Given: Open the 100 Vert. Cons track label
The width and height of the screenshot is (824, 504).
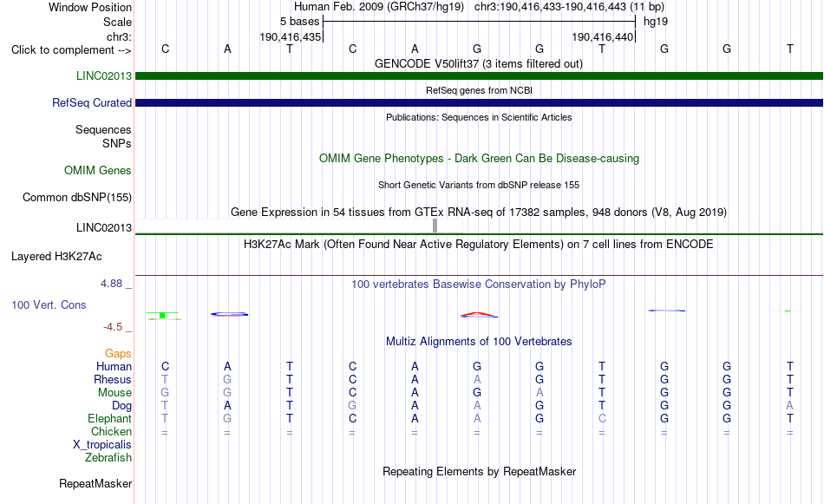Looking at the screenshot, I should [49, 305].
